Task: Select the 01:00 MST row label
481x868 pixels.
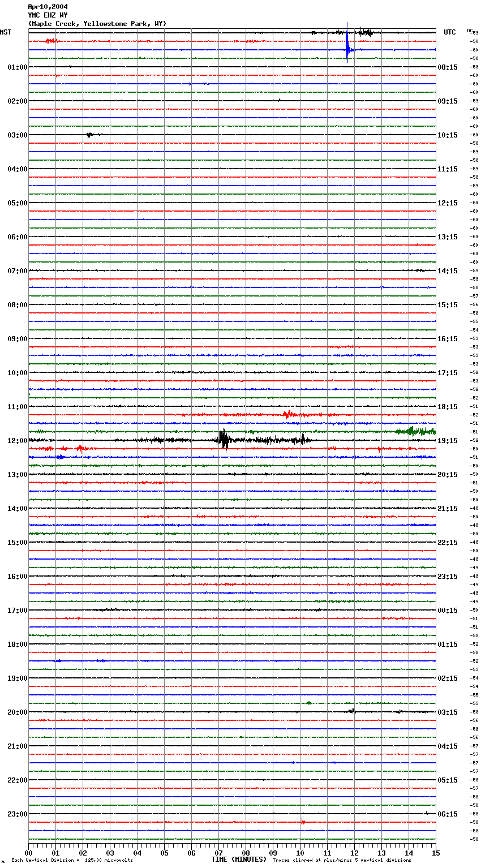Action: [x=17, y=67]
